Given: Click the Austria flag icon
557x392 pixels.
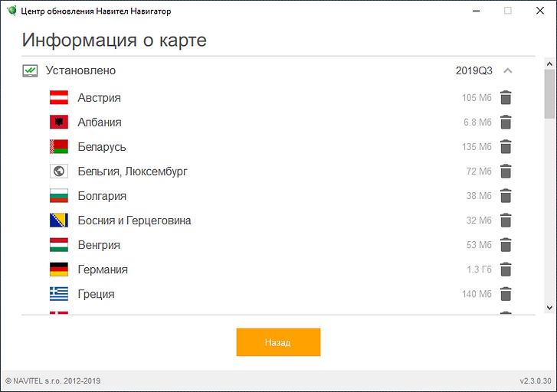Looking at the screenshot, I should [x=59, y=98].
